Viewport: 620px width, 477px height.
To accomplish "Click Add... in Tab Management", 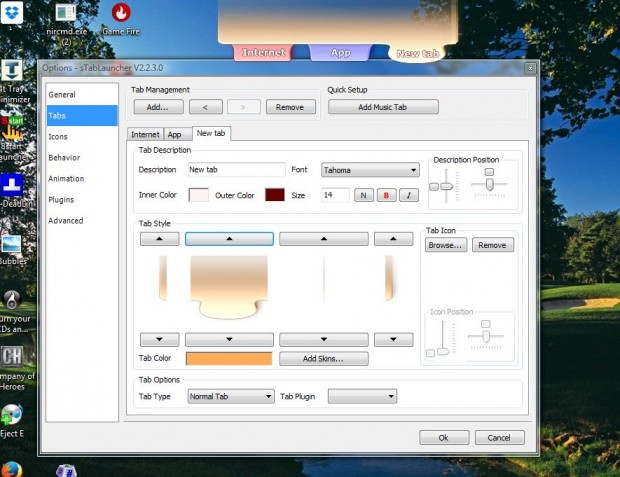I will pos(159,107).
